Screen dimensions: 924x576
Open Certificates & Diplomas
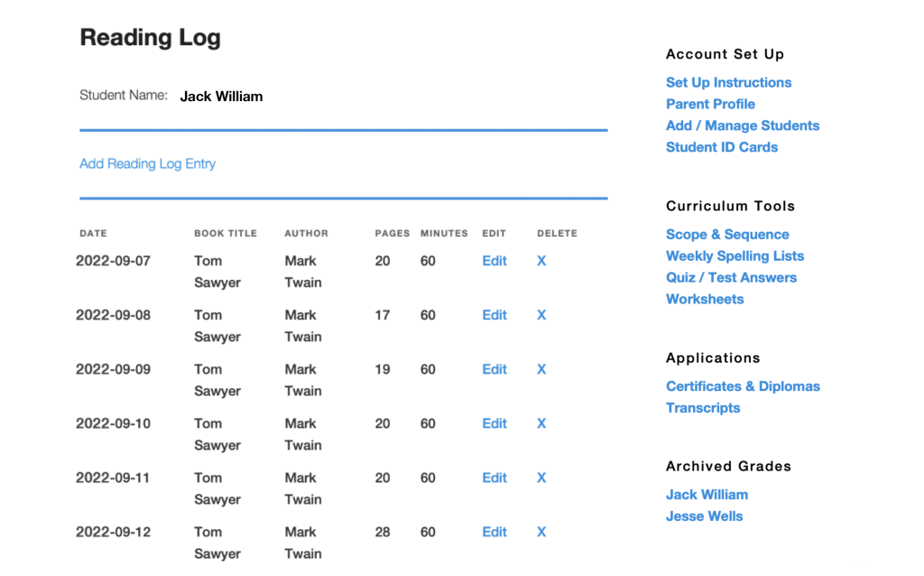743,386
